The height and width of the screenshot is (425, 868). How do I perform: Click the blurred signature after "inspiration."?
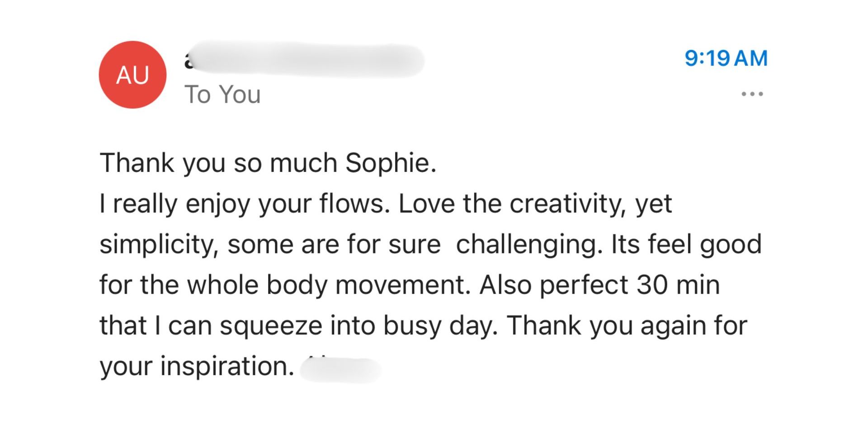(x=341, y=369)
